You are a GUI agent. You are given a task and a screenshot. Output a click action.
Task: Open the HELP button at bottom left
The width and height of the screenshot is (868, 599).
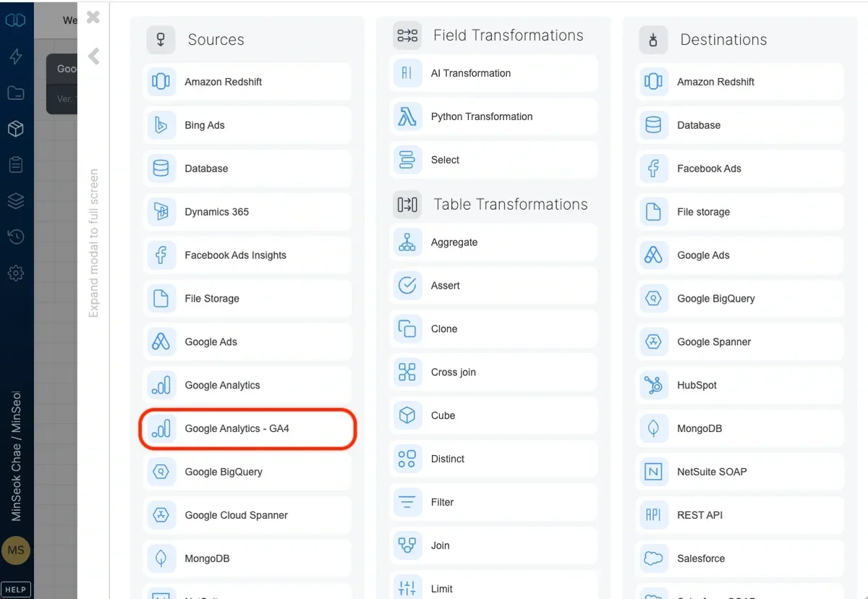pos(16,589)
